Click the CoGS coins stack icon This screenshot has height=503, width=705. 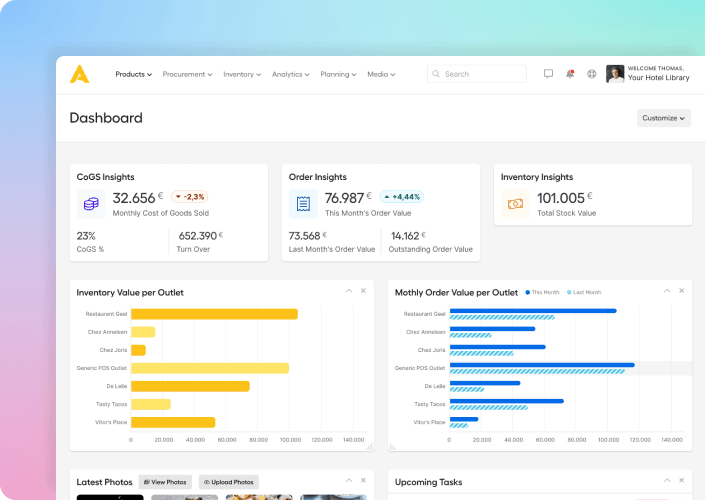(x=91, y=204)
